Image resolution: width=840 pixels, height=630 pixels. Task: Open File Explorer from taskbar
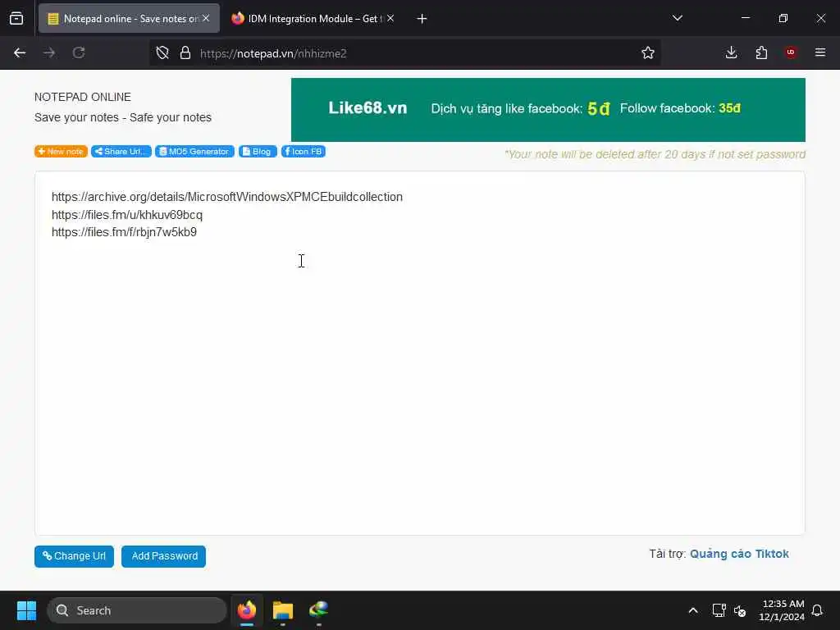[283, 610]
